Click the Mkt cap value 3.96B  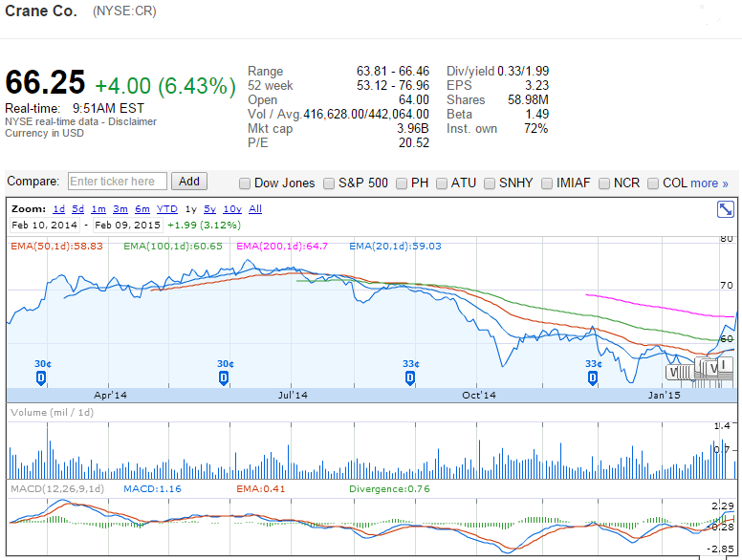pyautogui.click(x=413, y=129)
